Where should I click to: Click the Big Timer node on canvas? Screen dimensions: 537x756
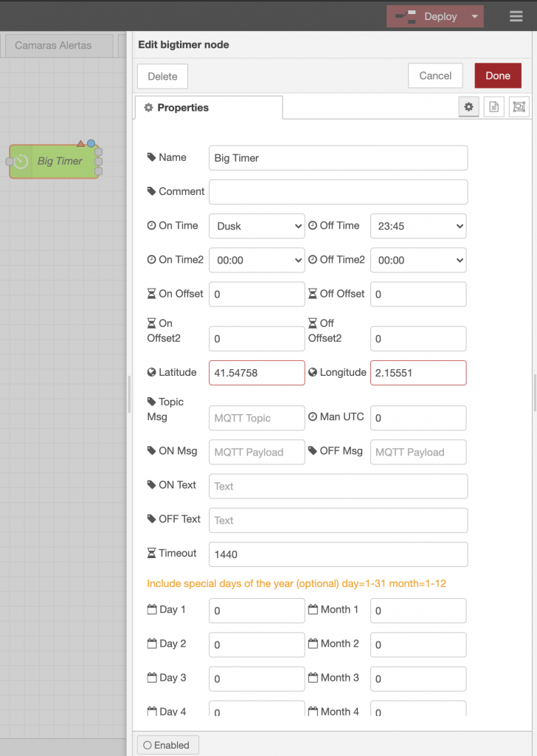tap(54, 162)
